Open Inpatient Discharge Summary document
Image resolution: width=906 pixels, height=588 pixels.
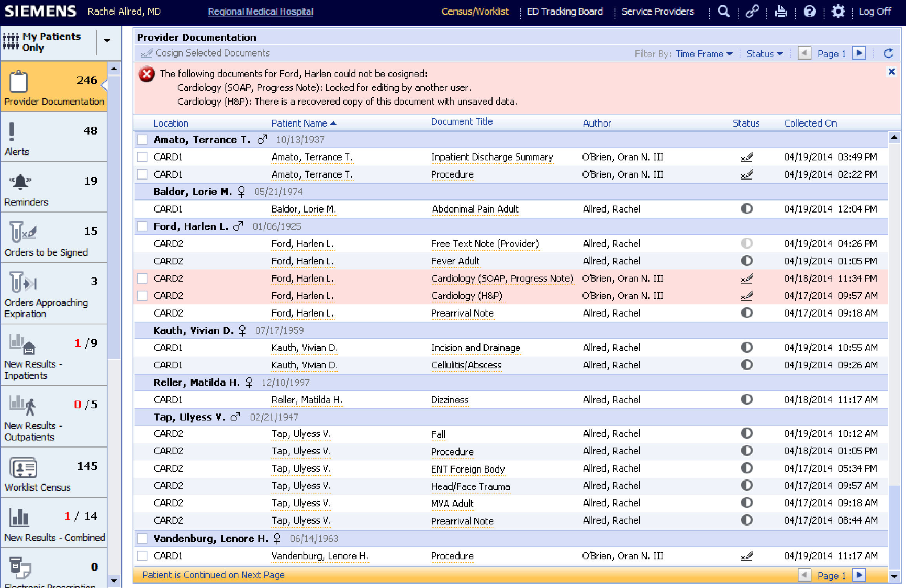tap(492, 157)
